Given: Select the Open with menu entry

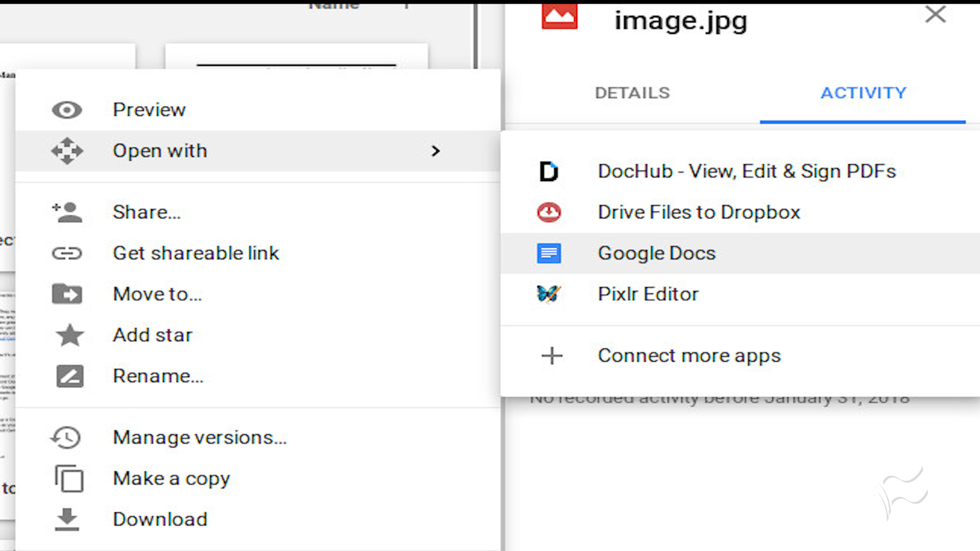Looking at the screenshot, I should click(x=258, y=151).
